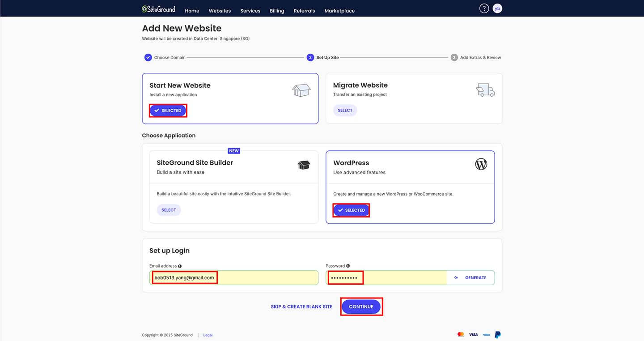Image resolution: width=644 pixels, height=341 pixels.
Task: Click the NEW badge on Site Builder
Action: 234,151
